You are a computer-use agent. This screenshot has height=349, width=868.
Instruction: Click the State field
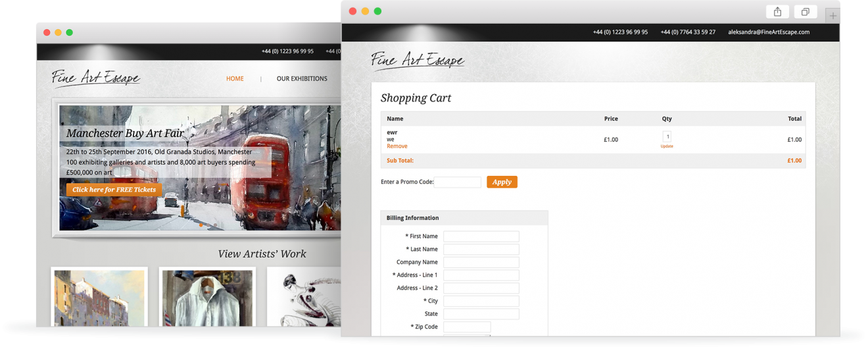click(481, 314)
